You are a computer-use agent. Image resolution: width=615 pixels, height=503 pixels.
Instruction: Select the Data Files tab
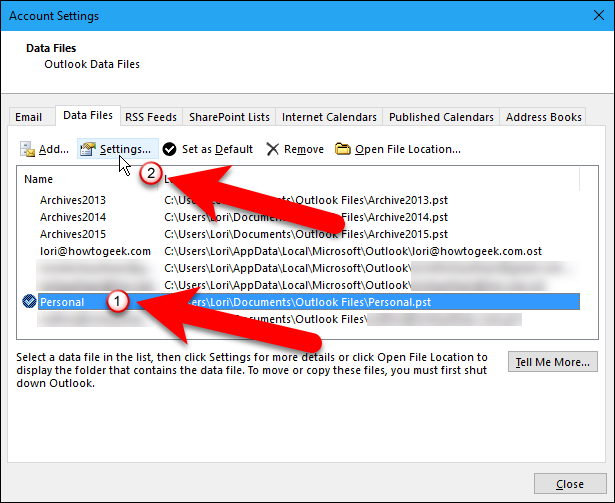(x=88, y=115)
